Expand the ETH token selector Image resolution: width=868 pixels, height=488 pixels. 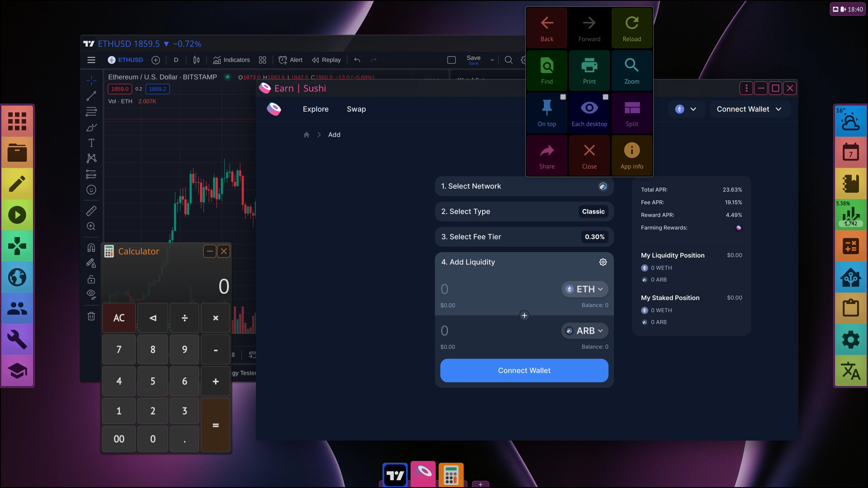click(x=585, y=289)
